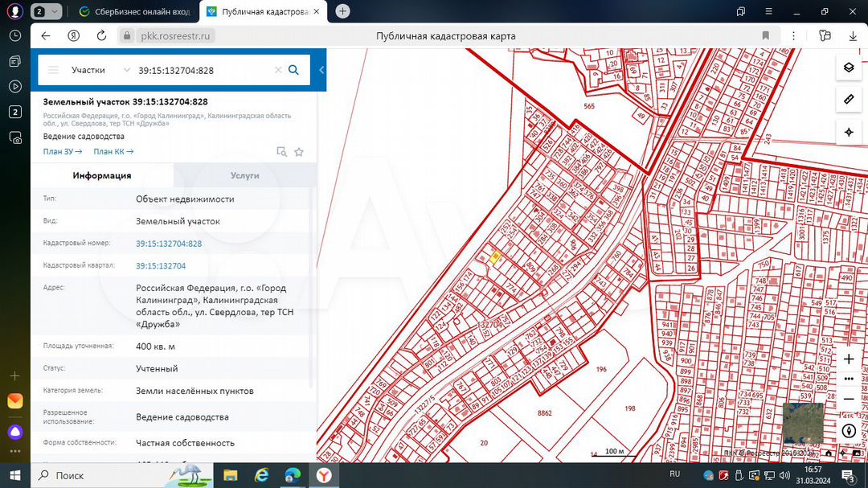The image size is (868, 488).
Task: Zoom out on the cadastral map
Action: pos(848,399)
